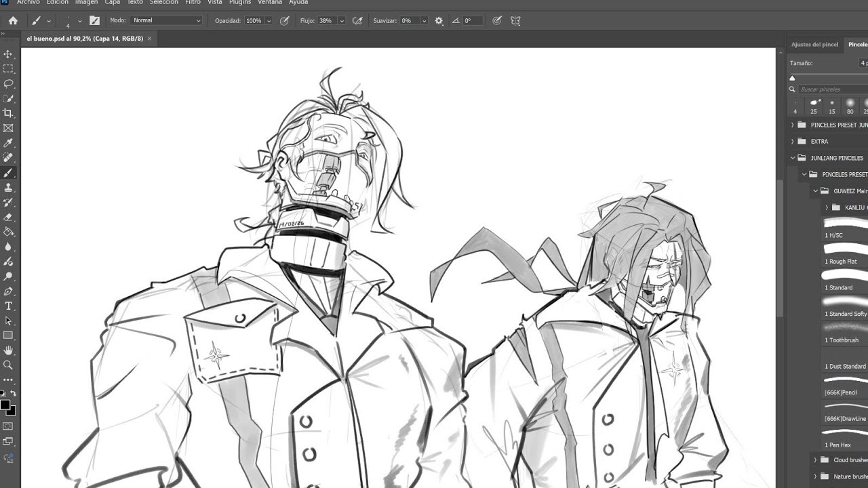
Task: Open the Suavizar slider dropdown arrow
Action: pos(424,21)
